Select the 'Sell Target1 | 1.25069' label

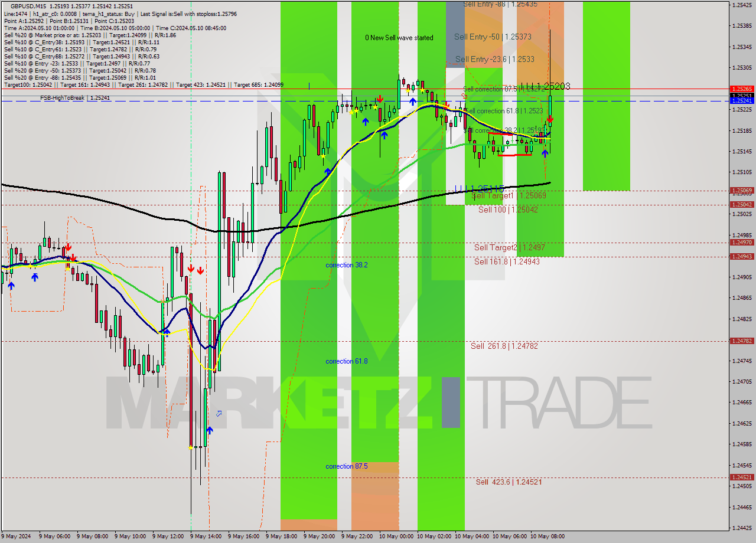tap(509, 195)
